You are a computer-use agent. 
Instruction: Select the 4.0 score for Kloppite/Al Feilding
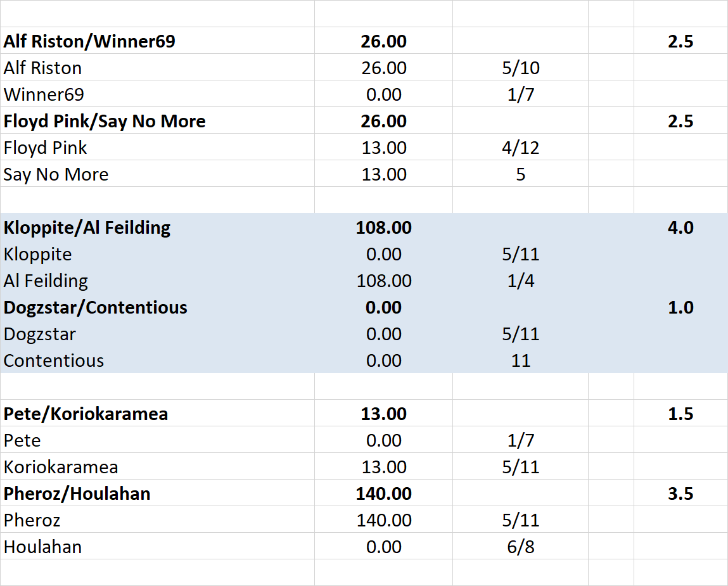coord(680,228)
